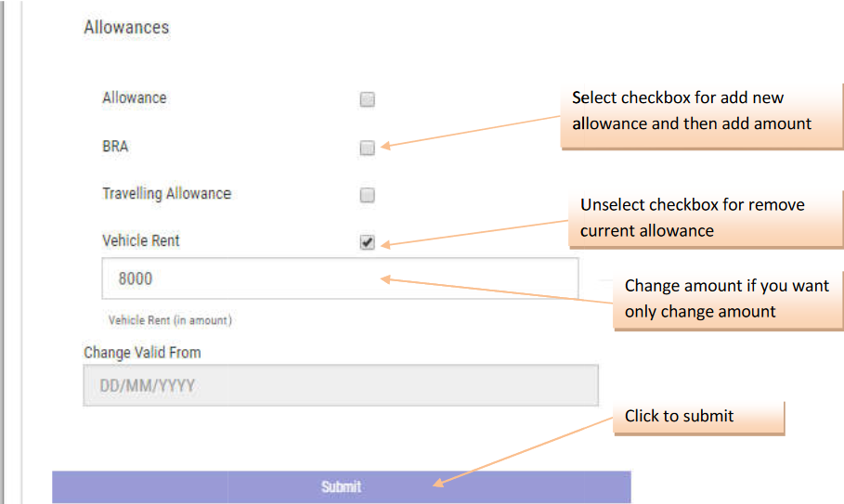This screenshot has height=504, width=844.
Task: Click the Travelling Allowance label
Action: [x=166, y=194]
